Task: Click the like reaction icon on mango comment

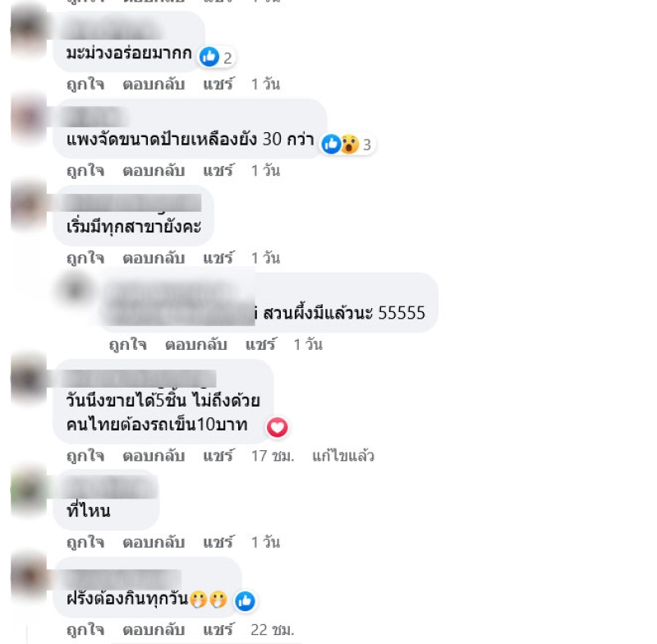Action: tap(209, 57)
